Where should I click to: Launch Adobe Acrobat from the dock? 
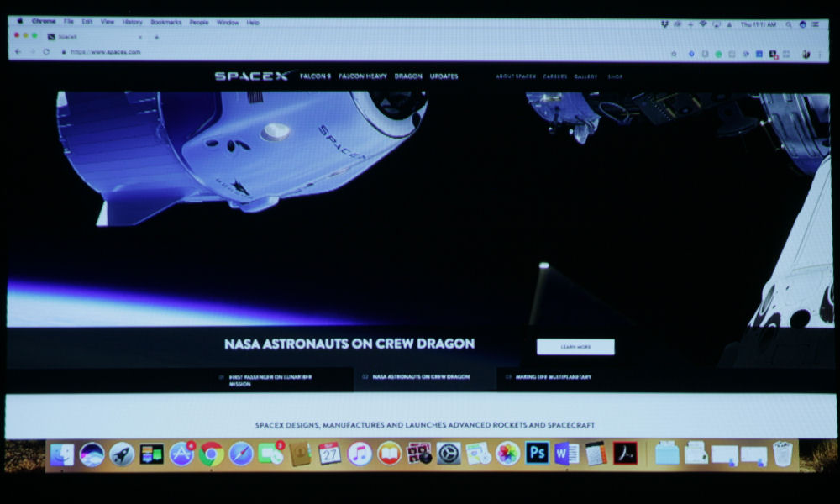pyautogui.click(x=625, y=454)
